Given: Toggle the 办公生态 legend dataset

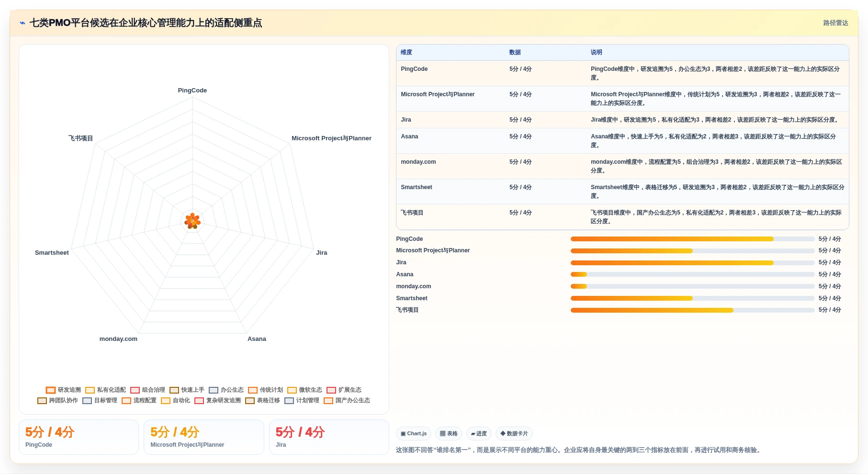Looking at the screenshot, I should (x=226, y=390).
